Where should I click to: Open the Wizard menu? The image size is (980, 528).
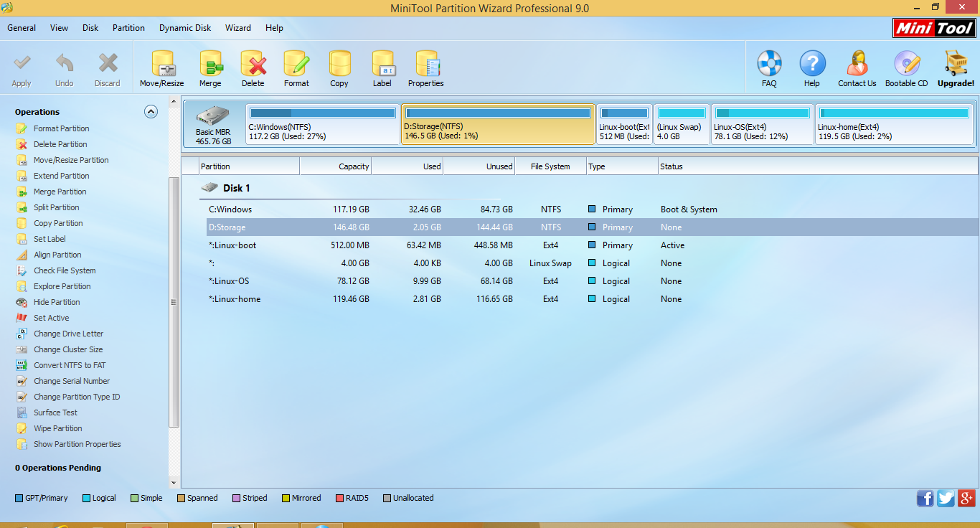click(238, 28)
